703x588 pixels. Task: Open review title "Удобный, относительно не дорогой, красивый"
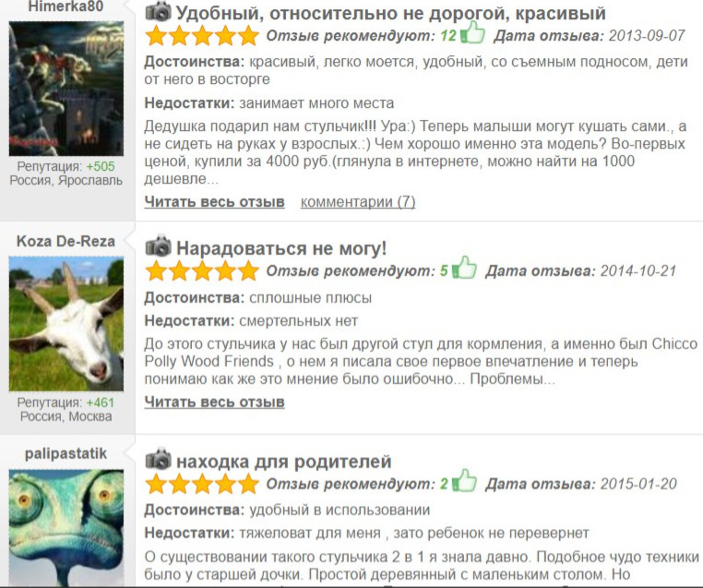390,14
